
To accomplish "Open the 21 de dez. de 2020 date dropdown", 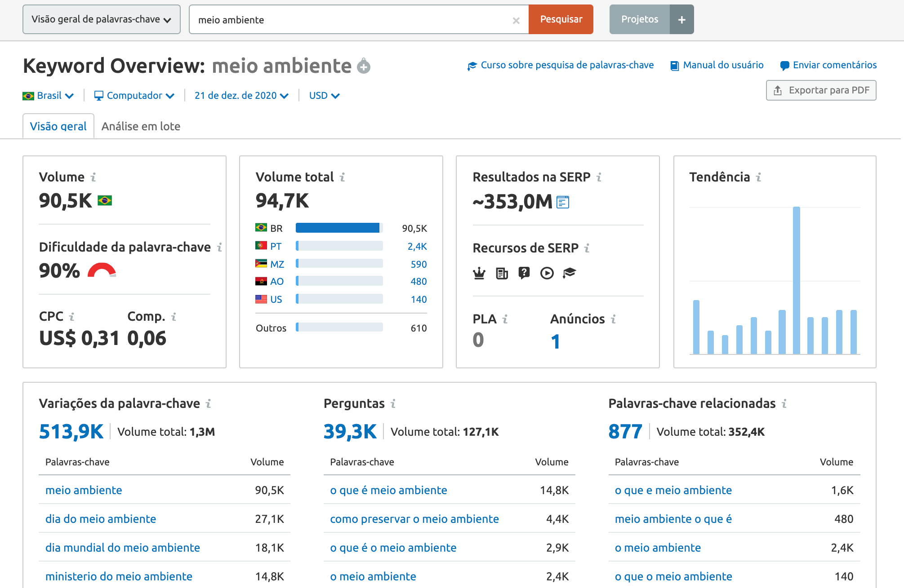I will [x=241, y=96].
